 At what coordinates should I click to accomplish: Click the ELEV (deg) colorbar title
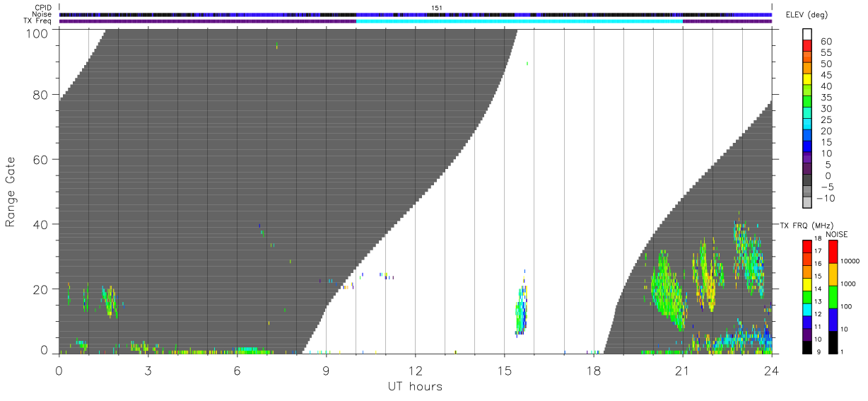pyautogui.click(x=805, y=16)
